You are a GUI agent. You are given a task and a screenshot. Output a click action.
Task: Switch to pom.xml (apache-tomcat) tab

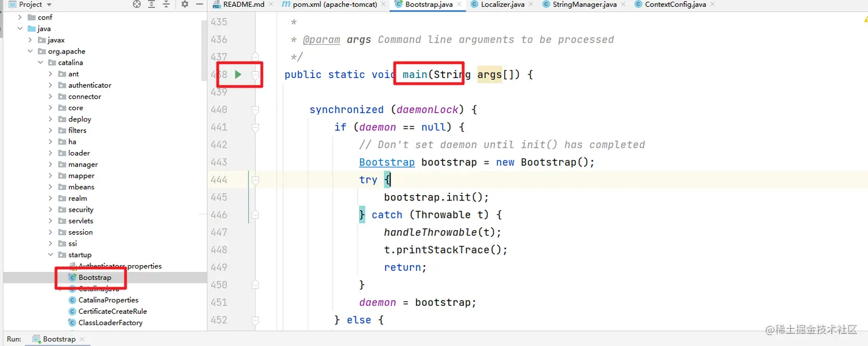(x=335, y=4)
